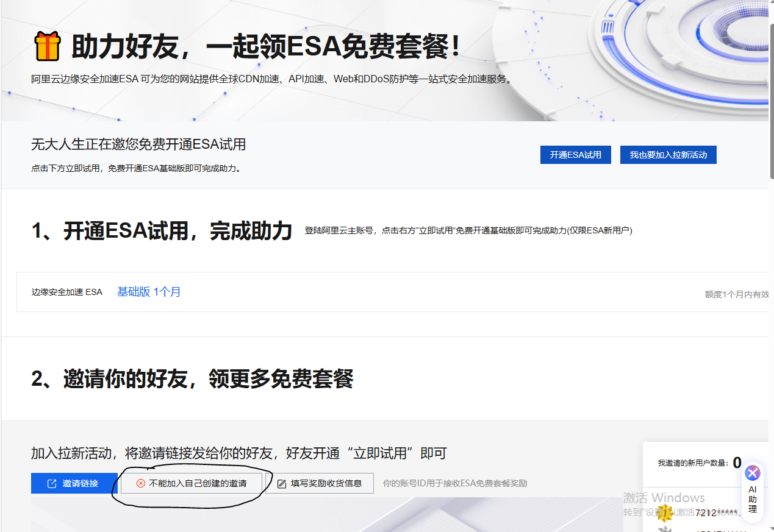The height and width of the screenshot is (532, 774).
Task: Click the purple AI assistant icon
Action: point(753,472)
